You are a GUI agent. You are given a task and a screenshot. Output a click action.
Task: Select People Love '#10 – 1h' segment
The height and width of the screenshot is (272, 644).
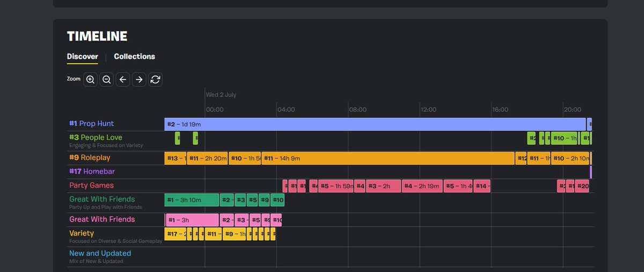pos(564,138)
